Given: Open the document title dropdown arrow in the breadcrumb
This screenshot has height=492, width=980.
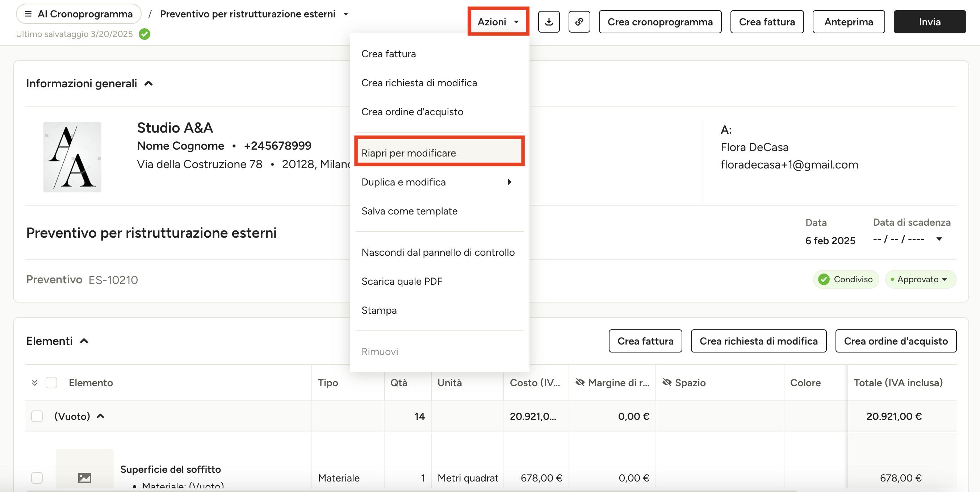Looking at the screenshot, I should click(x=345, y=14).
